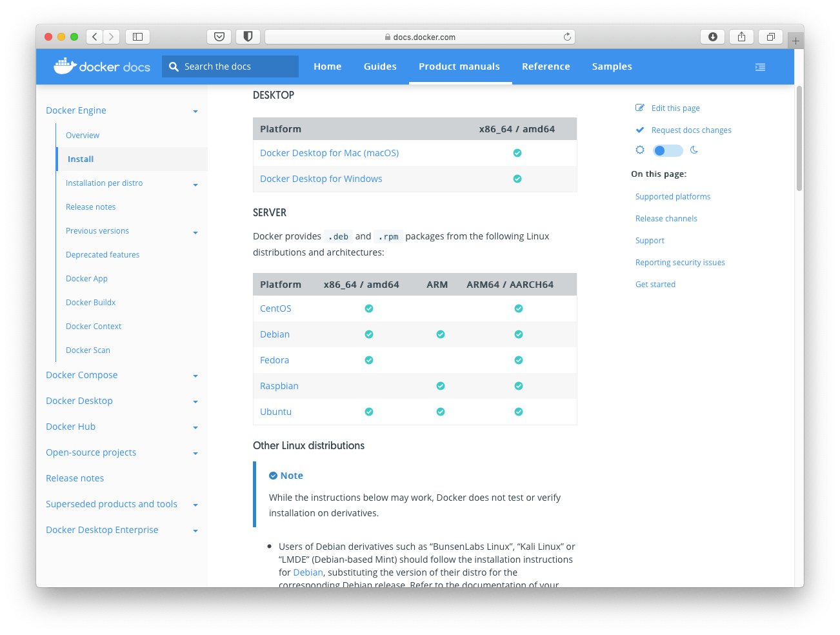Screen dimensions: 840x635
Task: Expand the Docker Engine section arrow
Action: (195, 112)
